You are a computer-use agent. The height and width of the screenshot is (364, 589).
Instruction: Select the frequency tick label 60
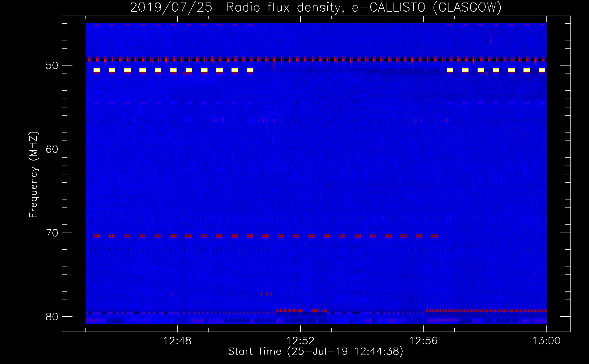pos(52,149)
